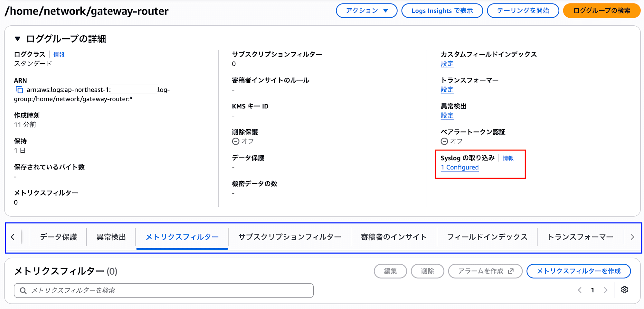Screen dimensions: 644x309
Task: Click 設定 link under 異常検出
Action: 447,115
